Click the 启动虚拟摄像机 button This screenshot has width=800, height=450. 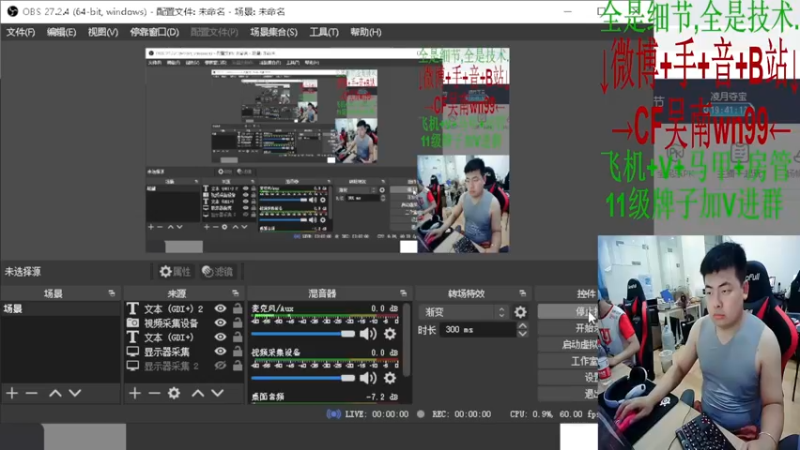pos(568,344)
